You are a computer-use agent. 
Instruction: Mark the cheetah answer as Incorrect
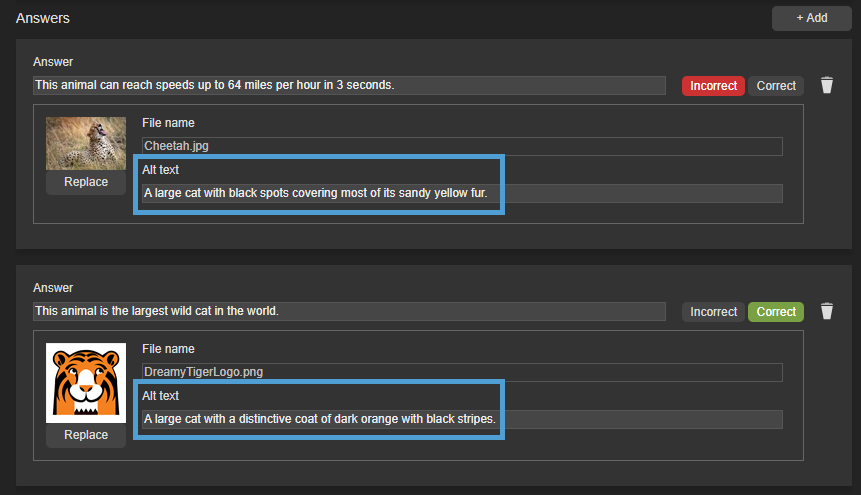[713, 86]
